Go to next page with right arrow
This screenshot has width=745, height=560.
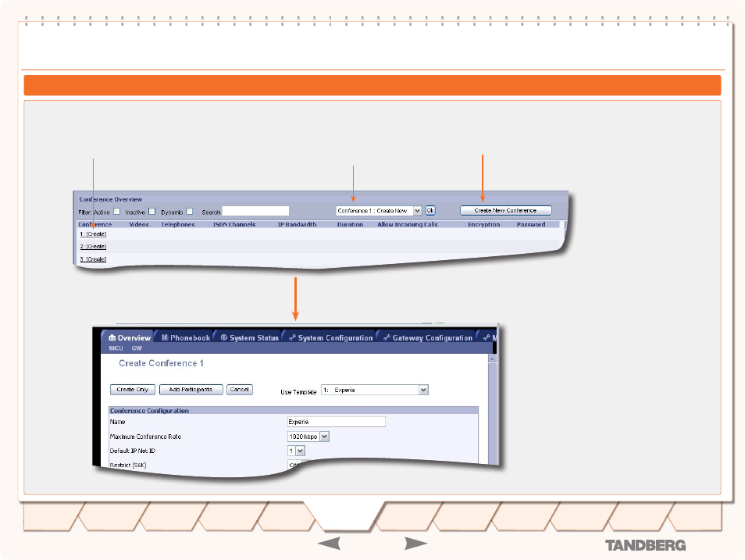tap(415, 544)
